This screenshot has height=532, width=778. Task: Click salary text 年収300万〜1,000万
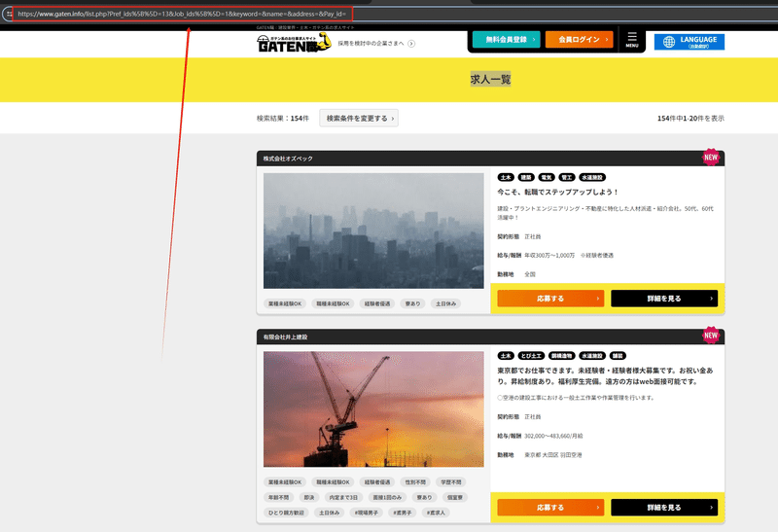(x=549, y=256)
